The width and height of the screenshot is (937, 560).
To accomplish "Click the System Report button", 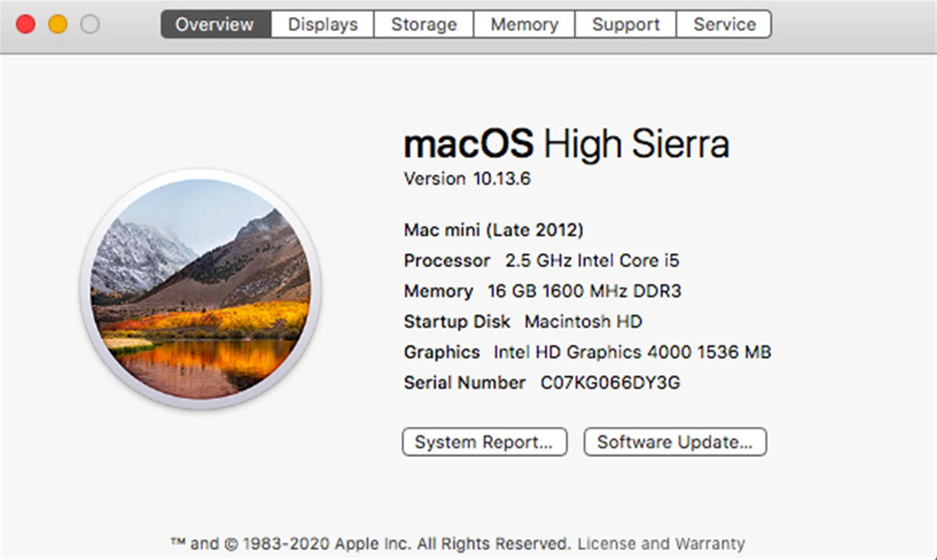I will (x=484, y=441).
